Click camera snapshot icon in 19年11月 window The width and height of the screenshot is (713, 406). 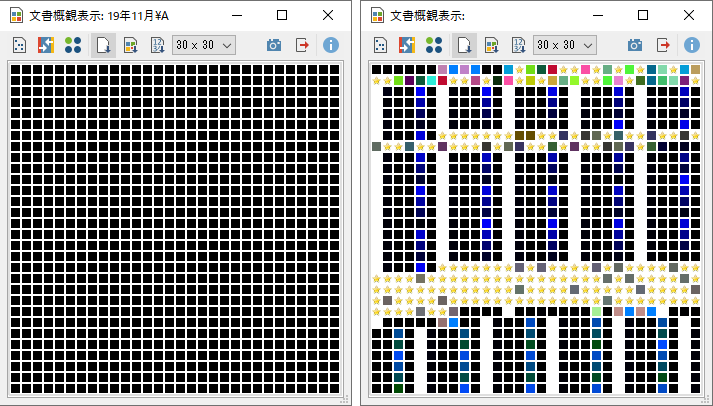(x=274, y=45)
